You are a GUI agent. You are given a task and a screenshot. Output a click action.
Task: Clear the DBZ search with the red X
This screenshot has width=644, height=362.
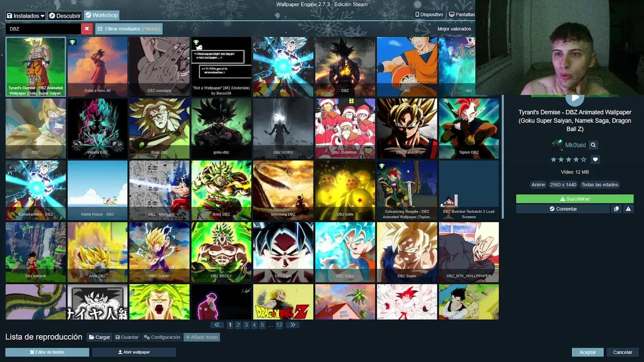click(87, 29)
